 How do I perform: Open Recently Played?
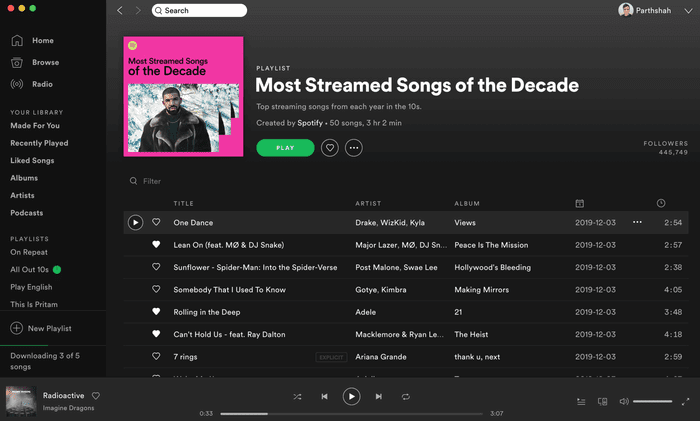[x=39, y=143]
